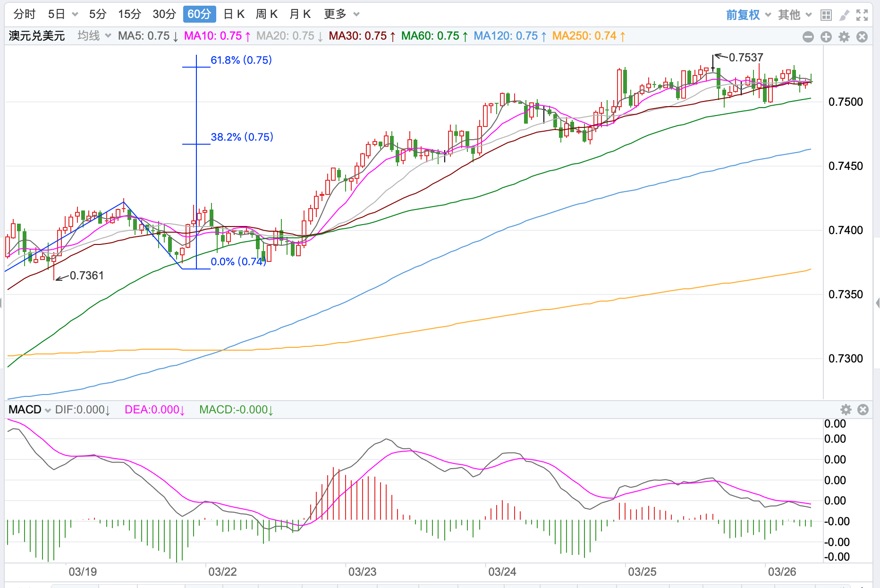Select the drawing pencil tool icon
Viewport: 880px width, 588px height.
click(x=844, y=15)
